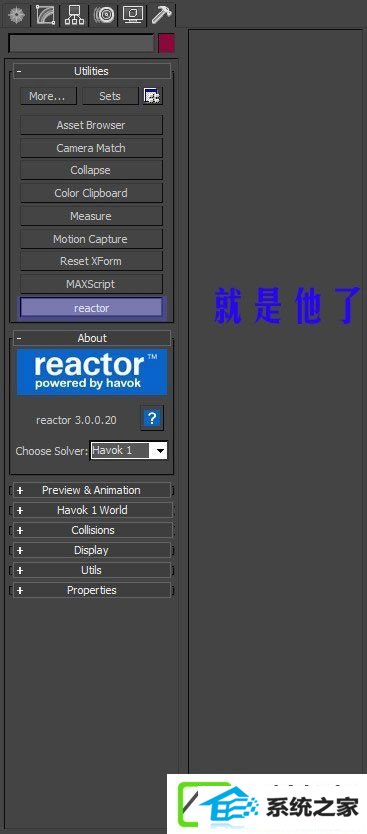Open the Color Clipboard utility
The height and width of the screenshot is (834, 367).
coord(91,193)
